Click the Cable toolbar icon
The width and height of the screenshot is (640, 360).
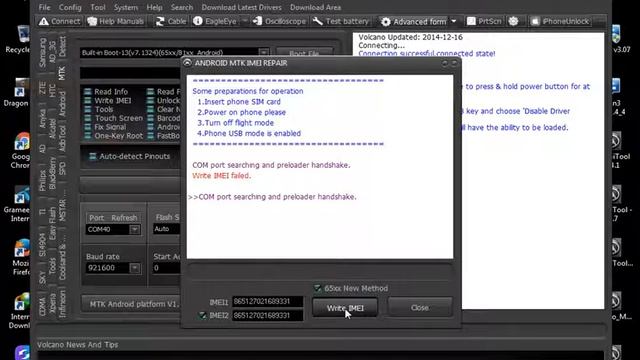(x=171, y=21)
